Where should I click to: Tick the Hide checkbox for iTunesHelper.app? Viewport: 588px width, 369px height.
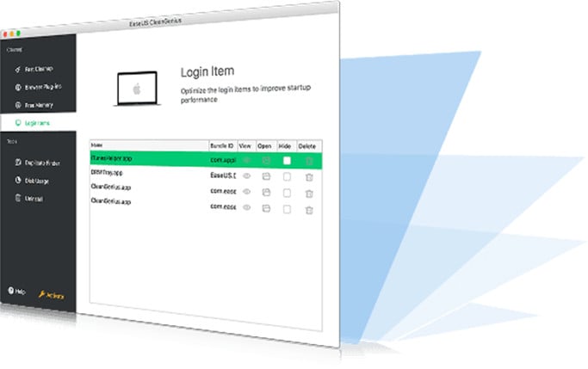(287, 161)
